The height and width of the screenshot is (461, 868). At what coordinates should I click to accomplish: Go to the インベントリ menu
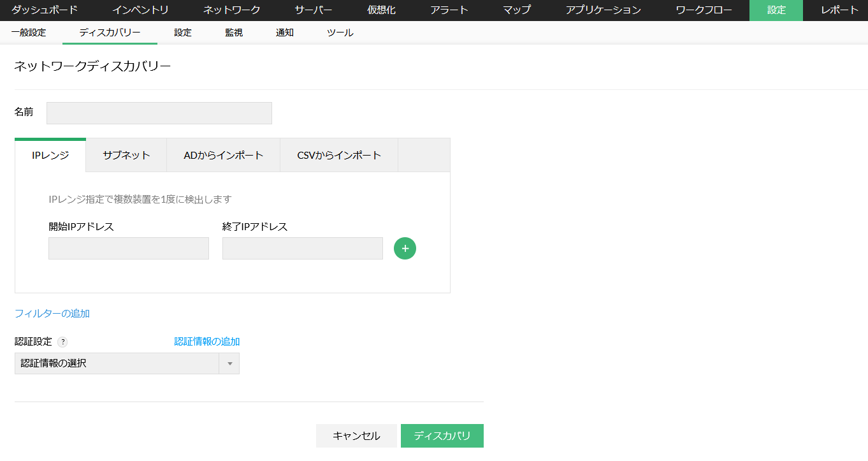pos(140,10)
